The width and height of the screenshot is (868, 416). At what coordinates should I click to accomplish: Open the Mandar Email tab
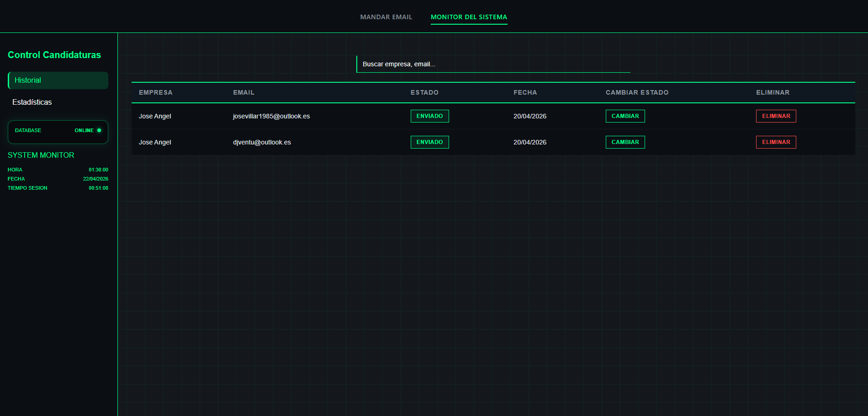click(x=386, y=17)
